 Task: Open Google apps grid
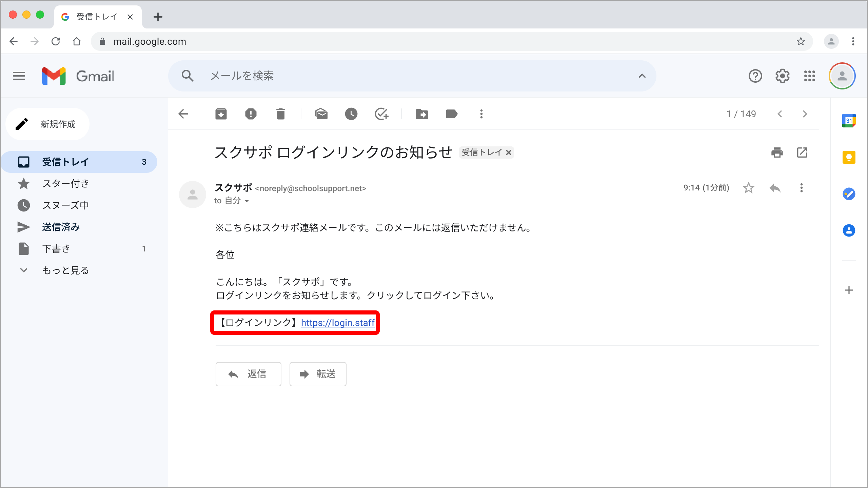coord(810,76)
